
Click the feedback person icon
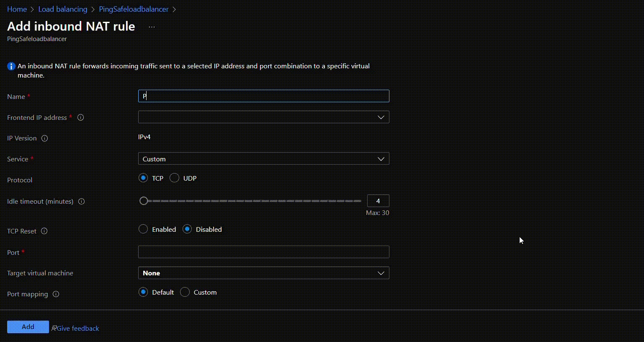[54, 329]
